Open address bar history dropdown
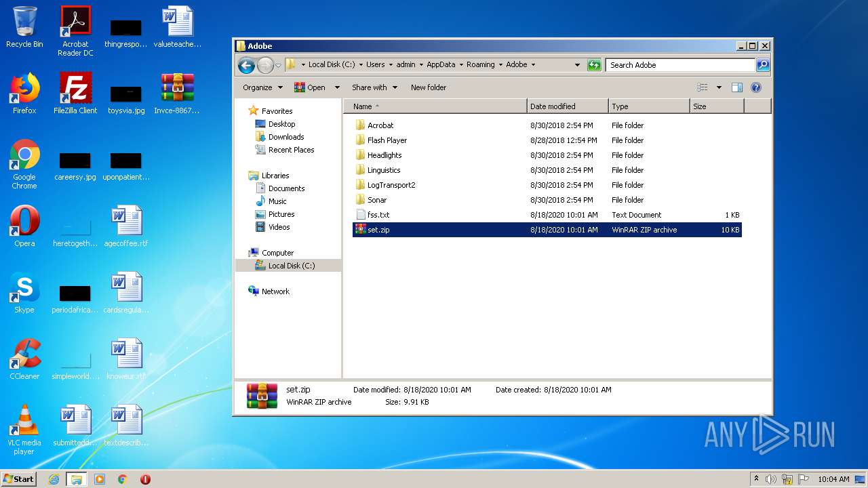Viewport: 868px width, 488px height. [x=577, y=65]
